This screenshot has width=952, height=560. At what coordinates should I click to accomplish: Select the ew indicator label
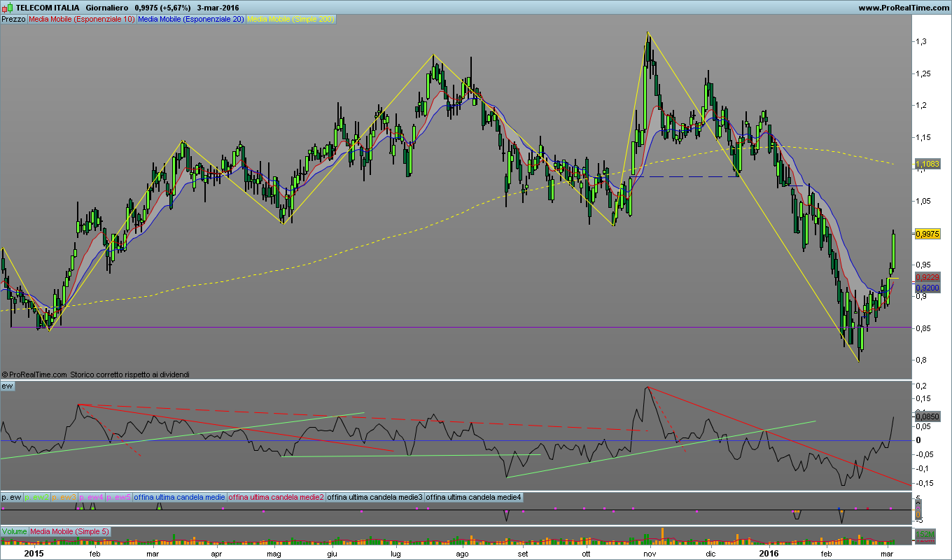[x=8, y=386]
